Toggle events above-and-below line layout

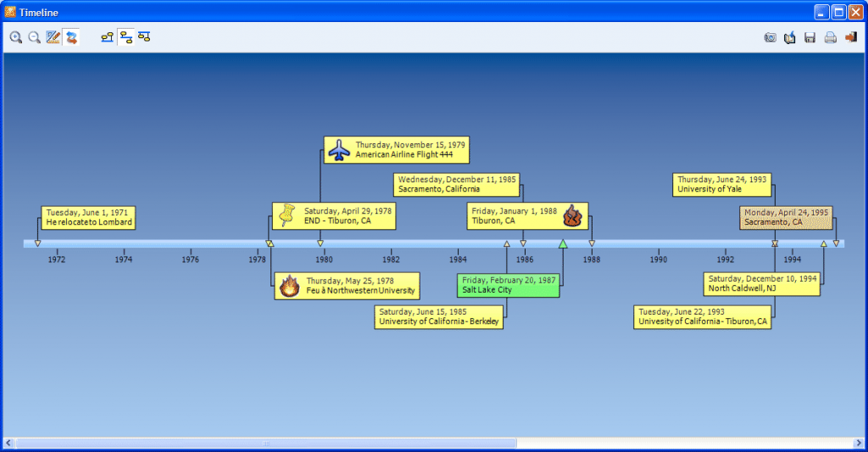126,37
